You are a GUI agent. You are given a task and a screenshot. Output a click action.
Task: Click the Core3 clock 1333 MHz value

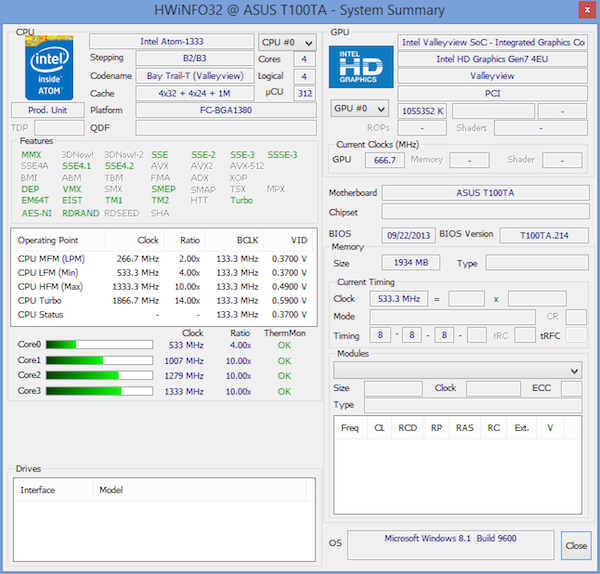point(184,391)
